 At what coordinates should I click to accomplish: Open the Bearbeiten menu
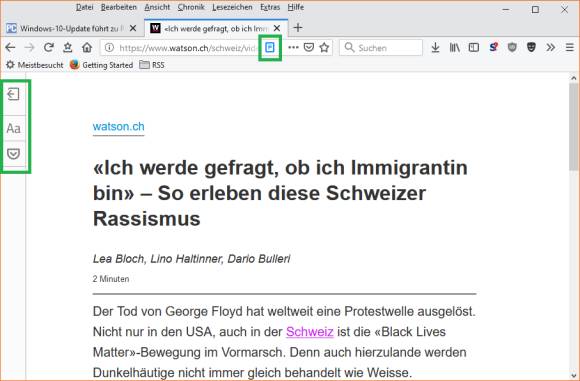pyautogui.click(x=119, y=7)
